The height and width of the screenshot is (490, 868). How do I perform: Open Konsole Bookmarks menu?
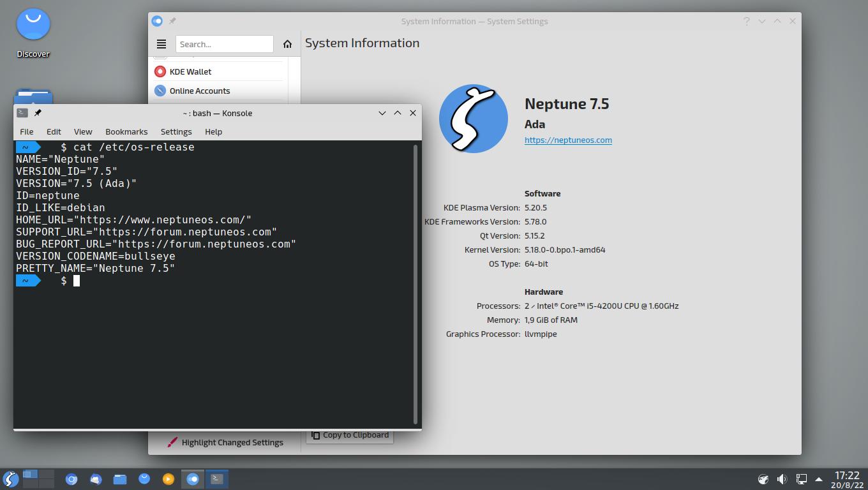pyautogui.click(x=126, y=131)
